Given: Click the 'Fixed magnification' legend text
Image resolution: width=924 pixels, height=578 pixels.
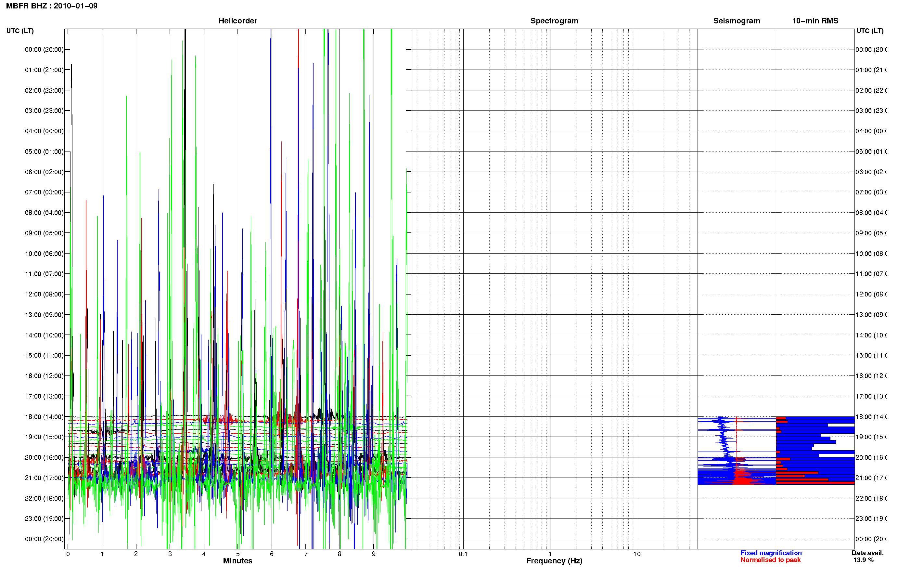Looking at the screenshot, I should 771,553.
